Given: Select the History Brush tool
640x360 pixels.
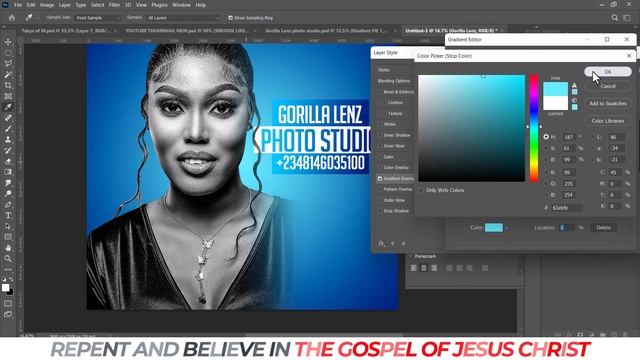Looking at the screenshot, I should click(x=8, y=150).
